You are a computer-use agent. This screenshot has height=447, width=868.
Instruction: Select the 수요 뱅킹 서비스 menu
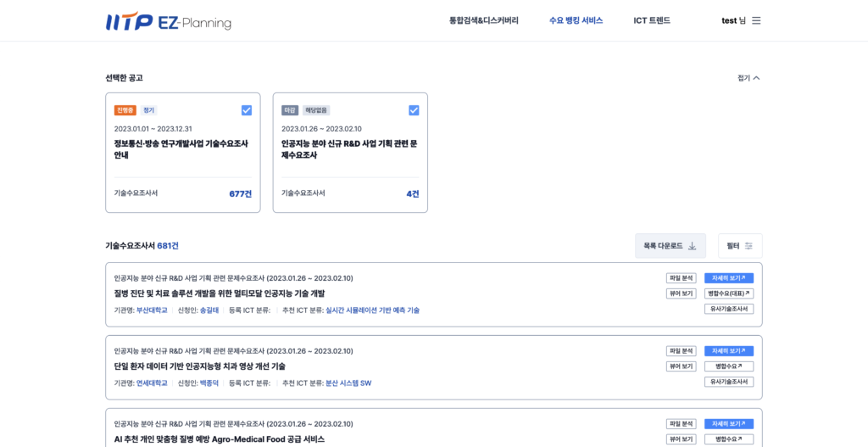[576, 20]
